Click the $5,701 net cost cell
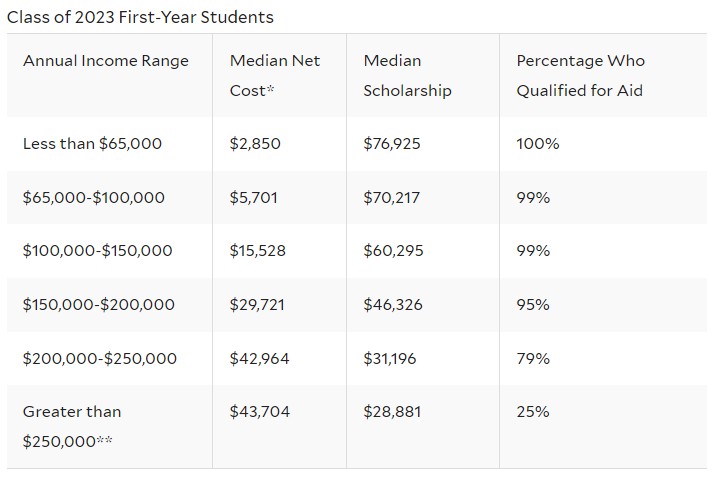The image size is (723, 484). (x=254, y=198)
